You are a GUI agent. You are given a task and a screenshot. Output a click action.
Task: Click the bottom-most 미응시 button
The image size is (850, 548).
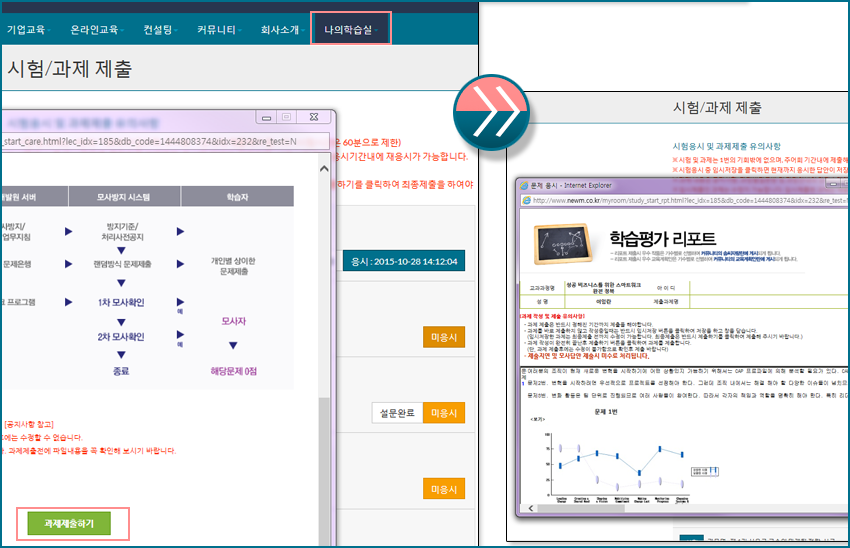(x=443, y=489)
